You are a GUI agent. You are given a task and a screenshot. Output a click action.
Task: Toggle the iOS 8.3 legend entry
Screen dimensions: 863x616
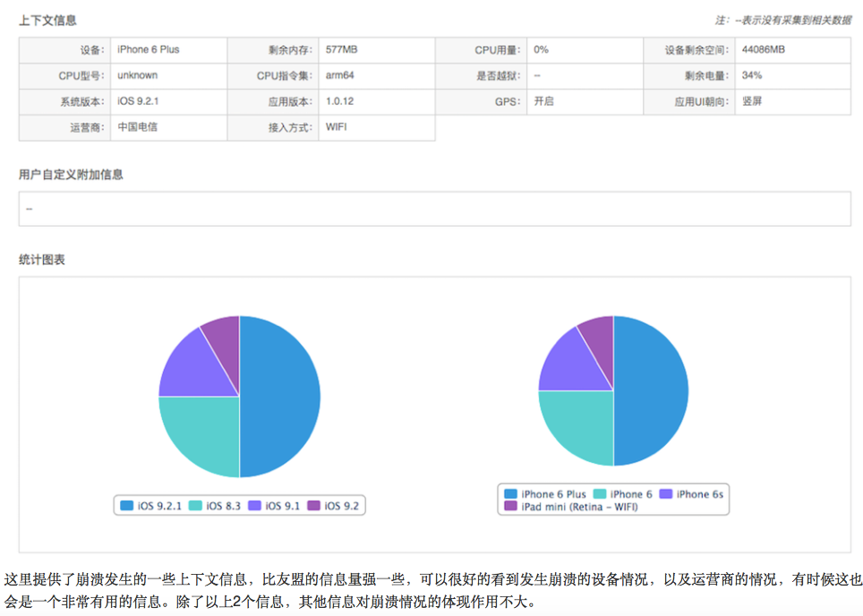point(216,506)
